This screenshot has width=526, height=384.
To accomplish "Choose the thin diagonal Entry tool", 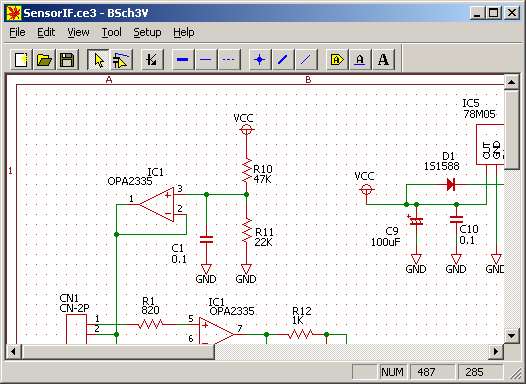I will point(306,60).
